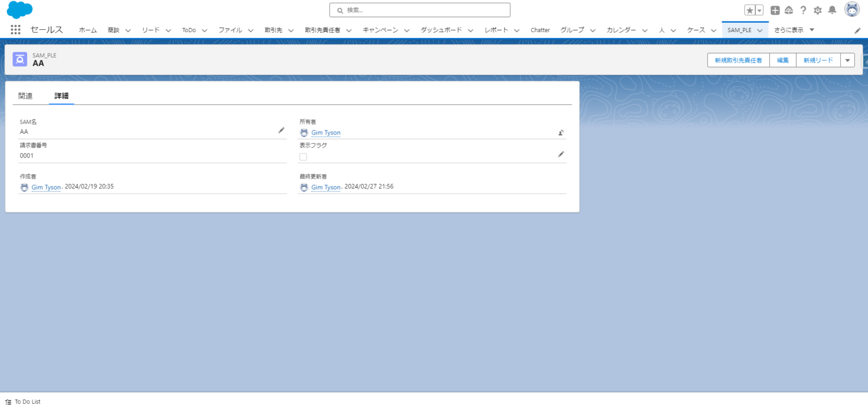Open the さらに表示 dropdown
The width and height of the screenshot is (868, 410).
coord(794,30)
